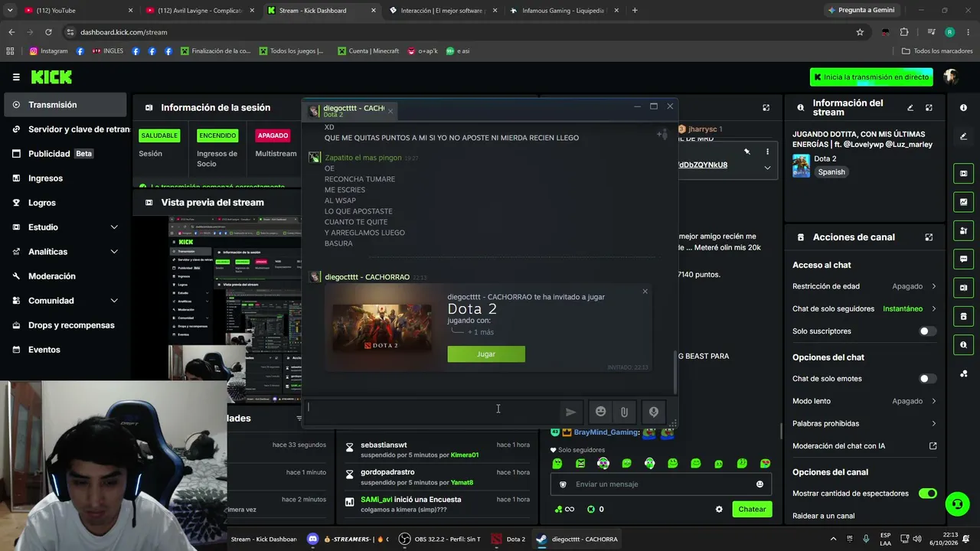Screen dimensions: 980x551
Task: Open the Discord STREAMERS taskbar item
Action: pyautogui.click(x=348, y=539)
